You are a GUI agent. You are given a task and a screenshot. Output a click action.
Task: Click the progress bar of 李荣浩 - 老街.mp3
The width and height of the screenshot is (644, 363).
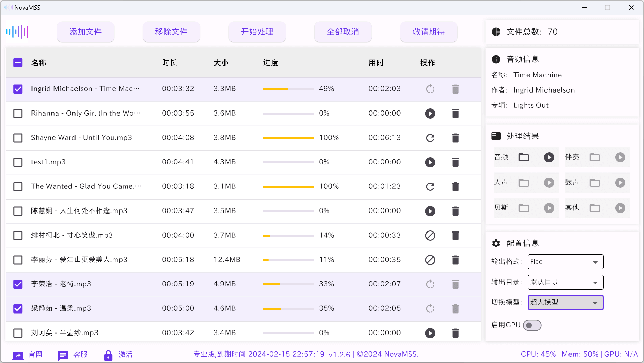[x=288, y=284]
